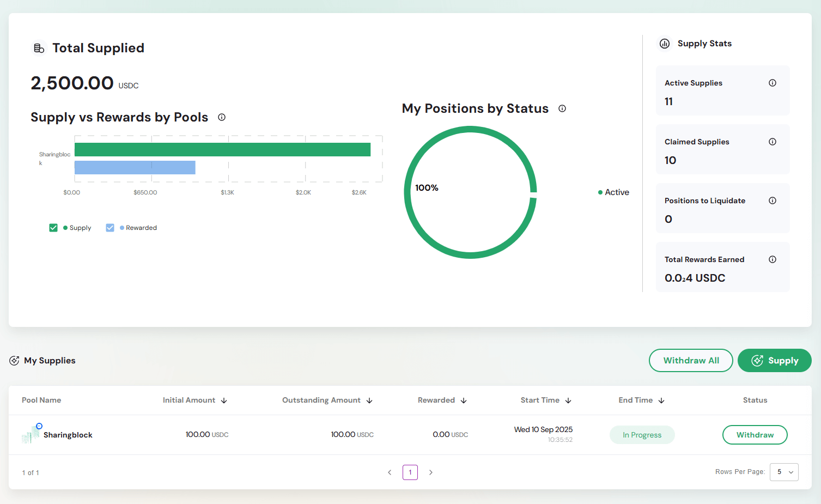This screenshot has width=821, height=504.
Task: Open the Rows Per Page dropdown
Action: tap(784, 472)
